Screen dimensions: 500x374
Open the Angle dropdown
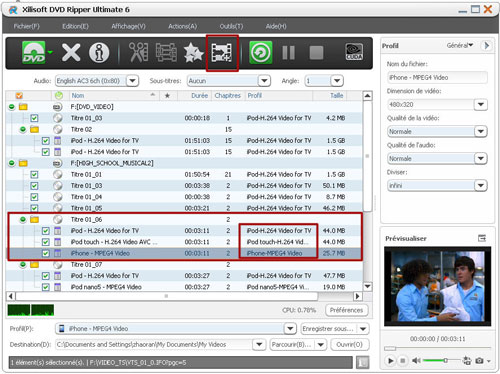(x=337, y=81)
